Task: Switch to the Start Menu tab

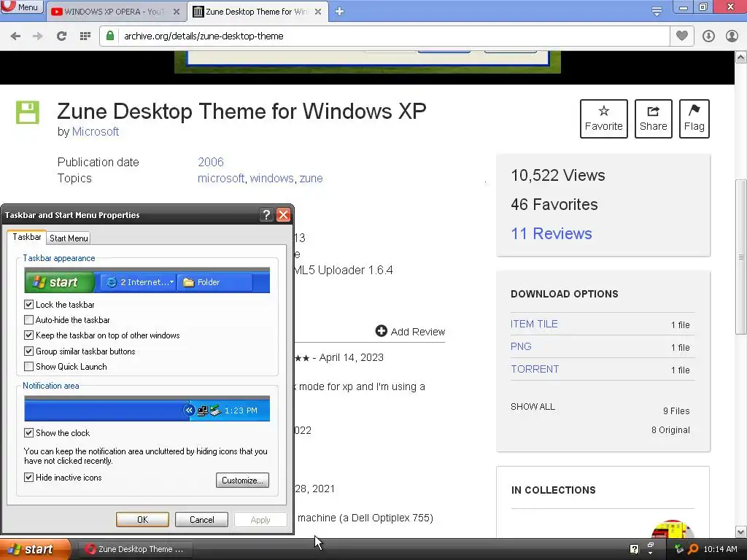Action: click(69, 238)
